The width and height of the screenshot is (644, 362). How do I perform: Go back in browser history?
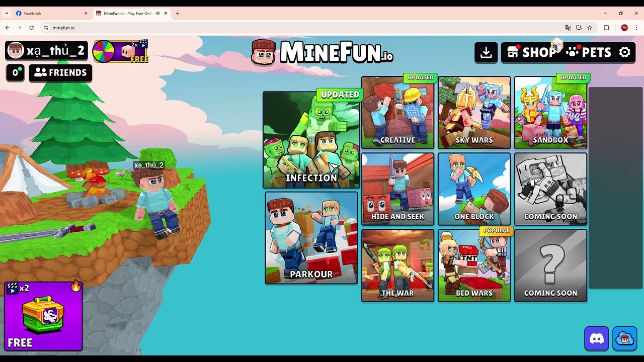[7, 28]
